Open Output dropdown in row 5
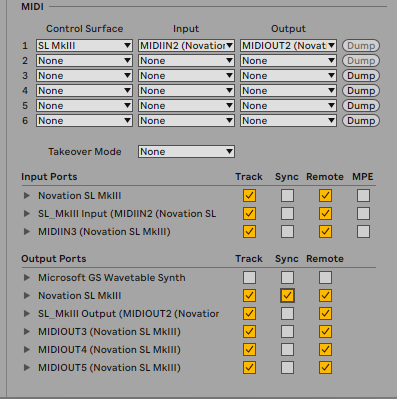Image resolution: width=397 pixels, height=399 pixels. point(288,106)
